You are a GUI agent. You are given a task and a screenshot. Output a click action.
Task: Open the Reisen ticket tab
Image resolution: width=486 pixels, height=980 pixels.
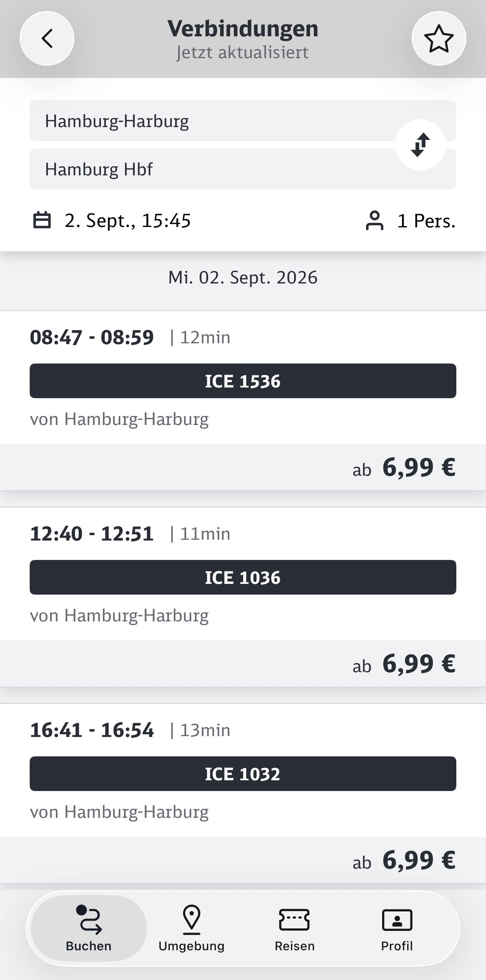(295, 928)
